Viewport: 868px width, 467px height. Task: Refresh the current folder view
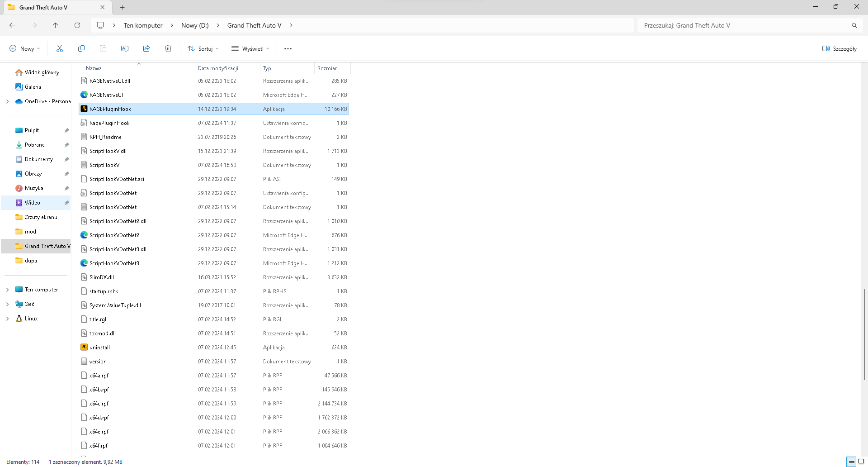click(77, 25)
